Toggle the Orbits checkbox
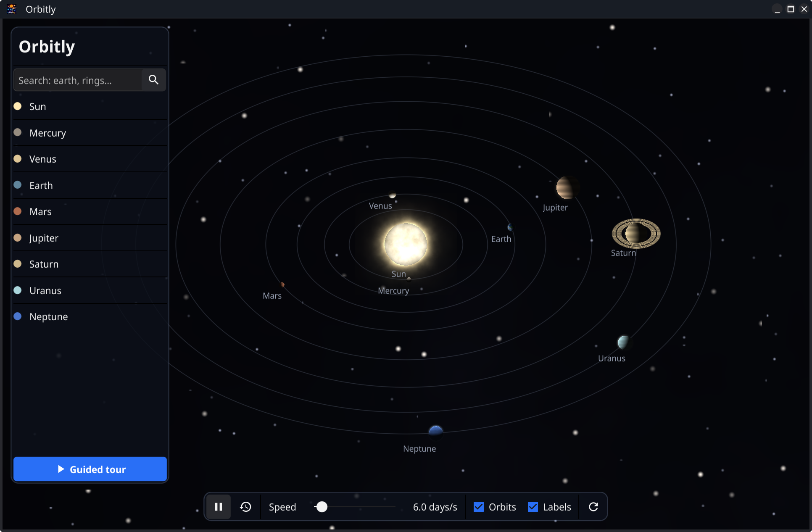 coord(479,507)
